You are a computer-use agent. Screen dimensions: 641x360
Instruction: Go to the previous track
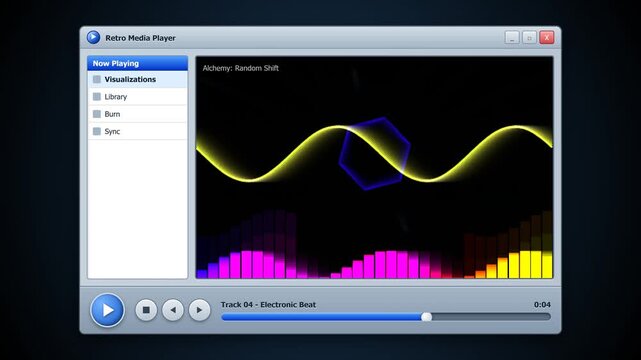[x=173, y=310]
